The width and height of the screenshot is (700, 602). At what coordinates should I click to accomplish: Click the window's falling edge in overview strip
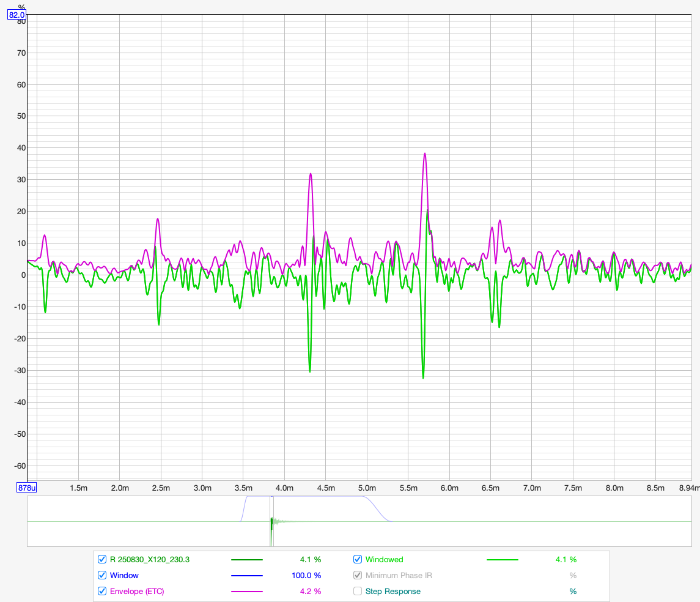(x=377, y=508)
